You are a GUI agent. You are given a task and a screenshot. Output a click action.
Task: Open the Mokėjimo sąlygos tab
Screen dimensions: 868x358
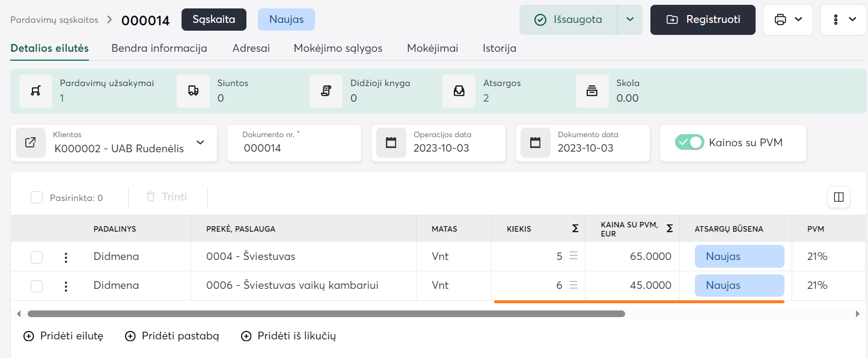(338, 48)
